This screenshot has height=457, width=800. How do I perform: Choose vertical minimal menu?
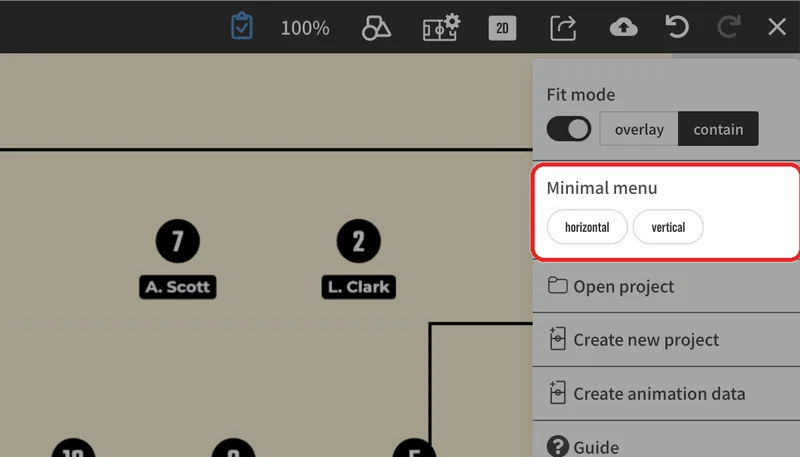(668, 227)
